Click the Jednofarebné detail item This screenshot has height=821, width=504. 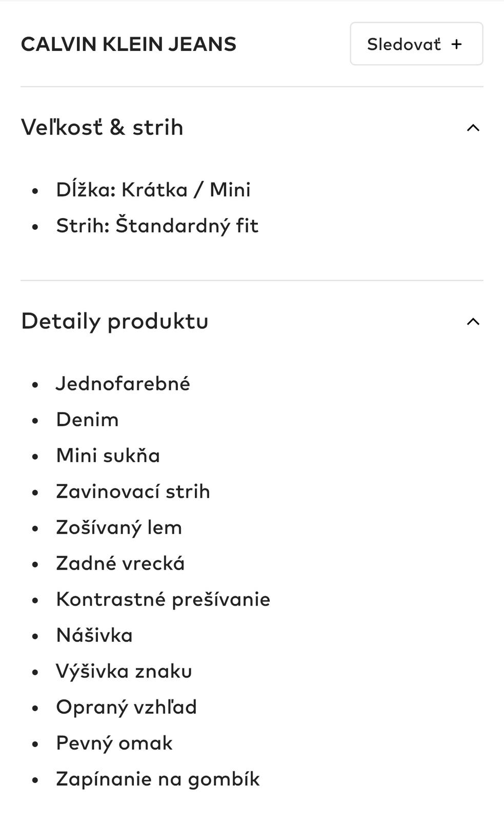tap(123, 384)
